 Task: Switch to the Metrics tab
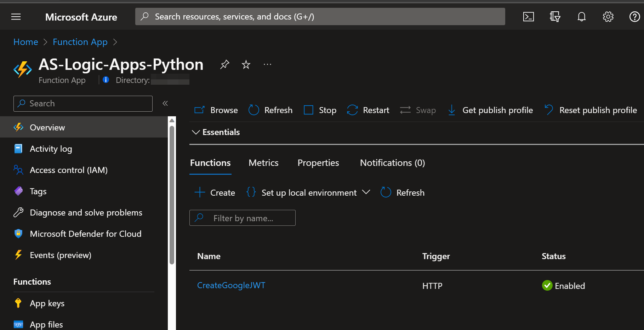(x=263, y=163)
